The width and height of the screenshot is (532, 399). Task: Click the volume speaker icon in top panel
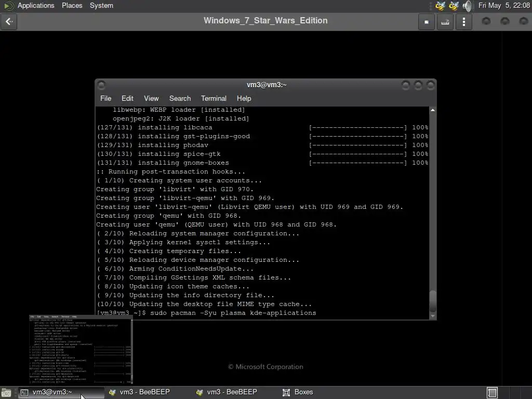tap(467, 6)
